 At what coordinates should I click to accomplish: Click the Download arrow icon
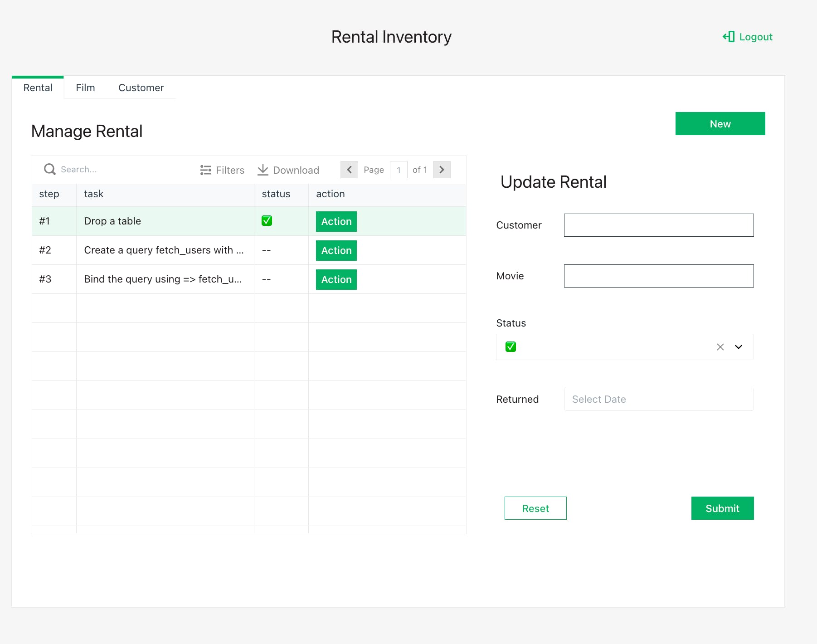pos(263,170)
